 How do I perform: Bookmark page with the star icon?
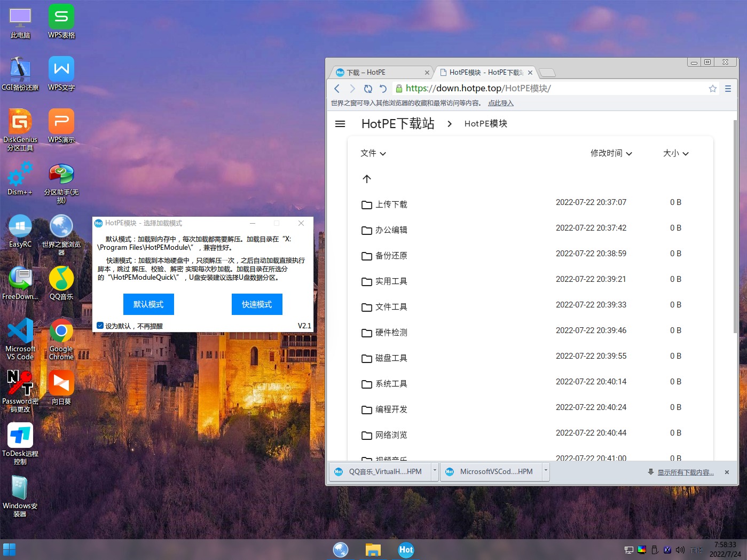tap(712, 89)
